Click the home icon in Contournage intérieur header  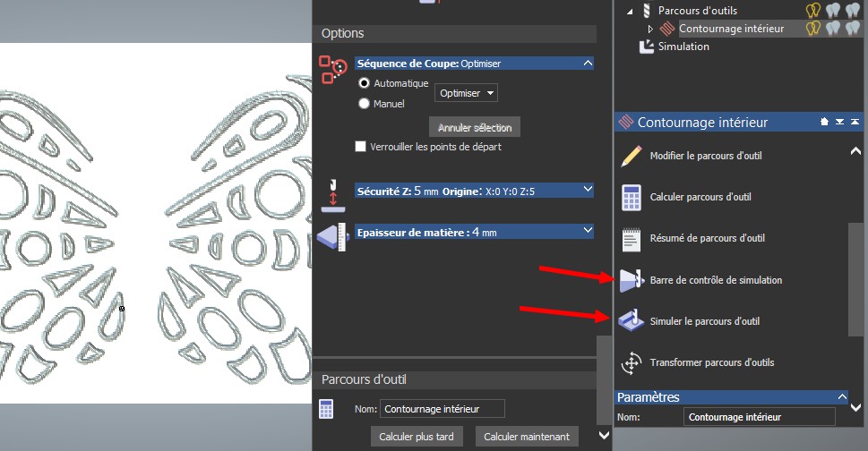coord(824,122)
